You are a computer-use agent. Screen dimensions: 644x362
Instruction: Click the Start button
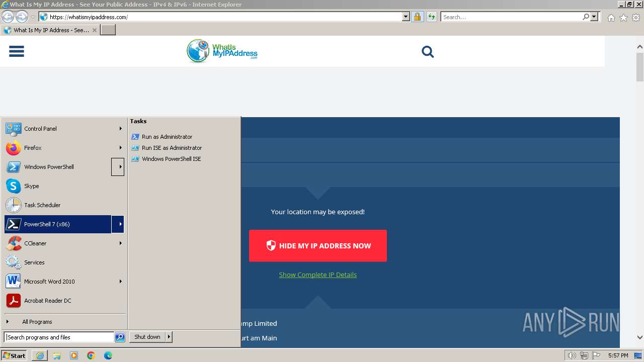[15, 355]
